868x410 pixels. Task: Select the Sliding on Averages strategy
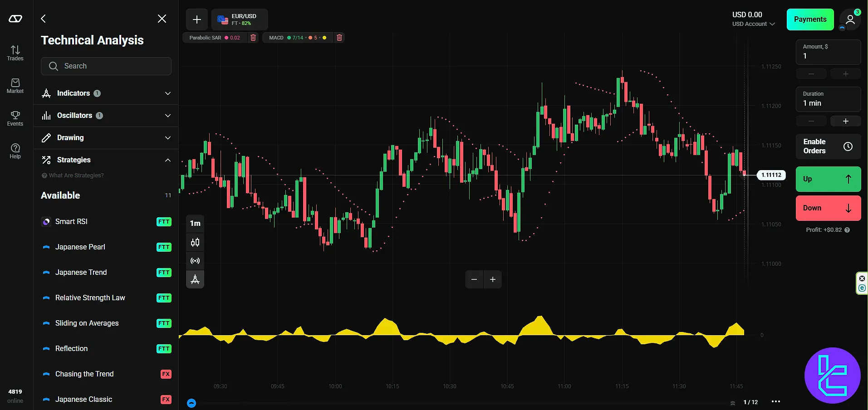pyautogui.click(x=106, y=323)
